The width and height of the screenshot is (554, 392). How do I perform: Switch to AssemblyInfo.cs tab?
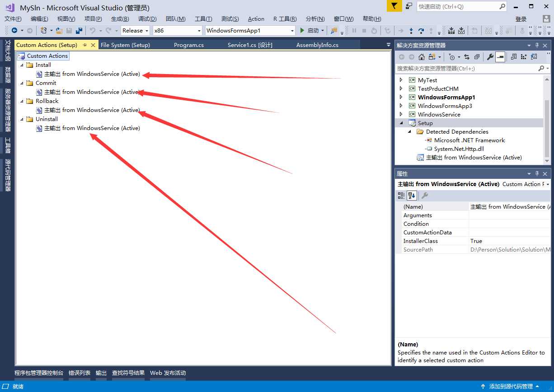pyautogui.click(x=317, y=45)
